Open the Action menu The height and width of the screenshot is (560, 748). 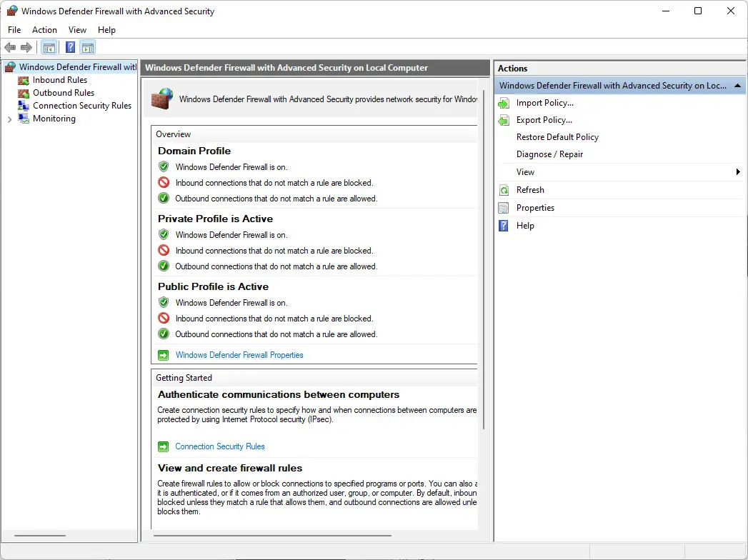(x=44, y=29)
